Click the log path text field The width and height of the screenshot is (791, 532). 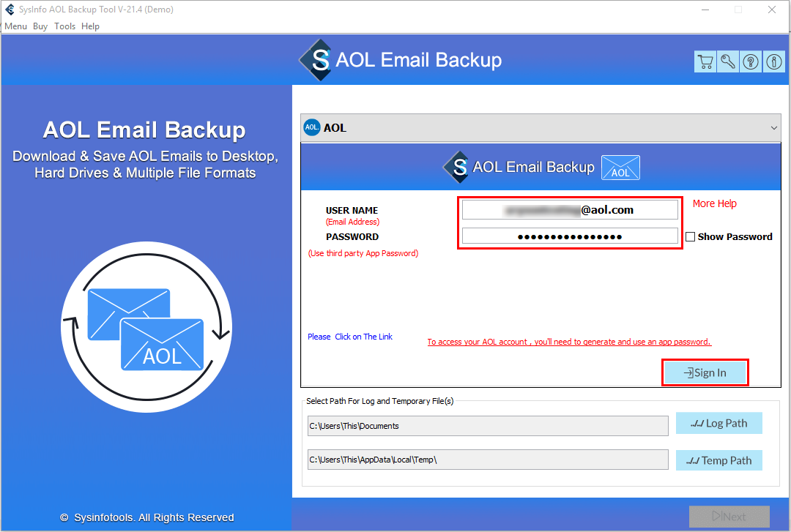coord(488,426)
